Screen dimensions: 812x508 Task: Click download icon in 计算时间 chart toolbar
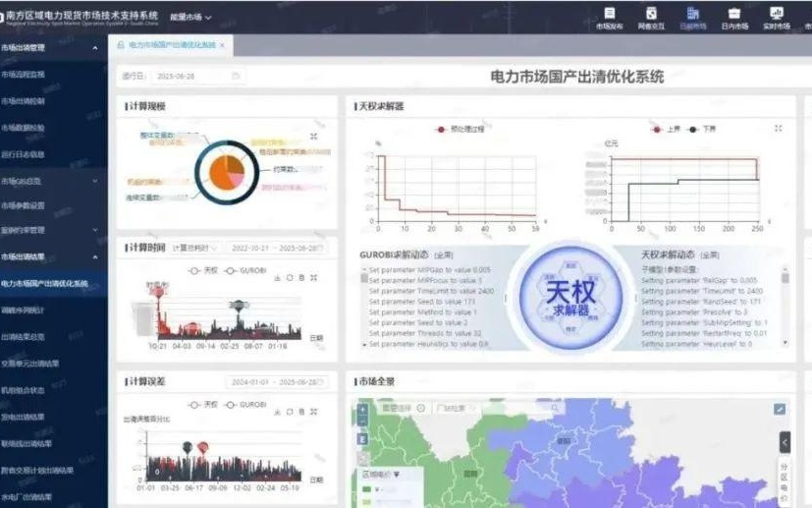point(278,278)
